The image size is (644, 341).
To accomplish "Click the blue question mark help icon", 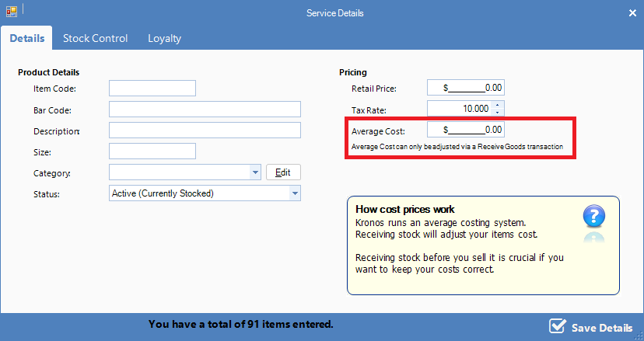I will click(x=593, y=217).
